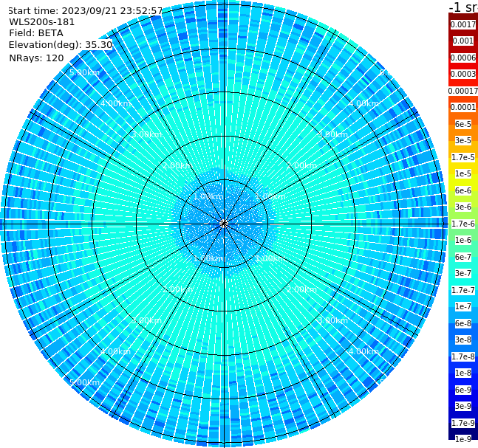
Task: Click the 0.00017 value between color bars
Action: tap(463, 91)
